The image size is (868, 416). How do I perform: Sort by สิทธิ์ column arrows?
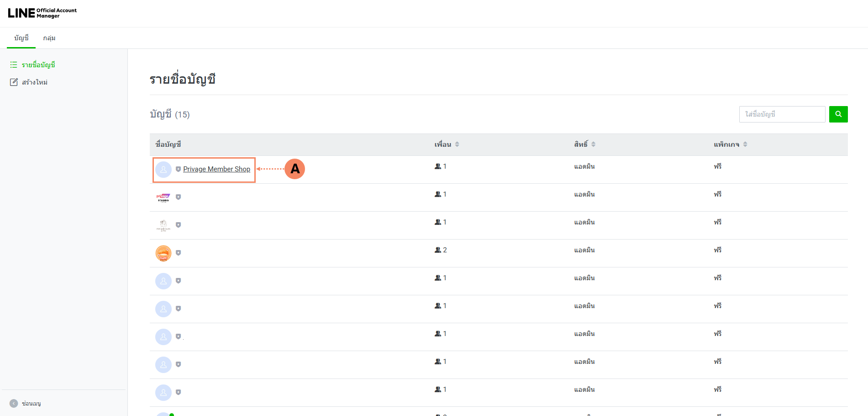[x=593, y=144]
